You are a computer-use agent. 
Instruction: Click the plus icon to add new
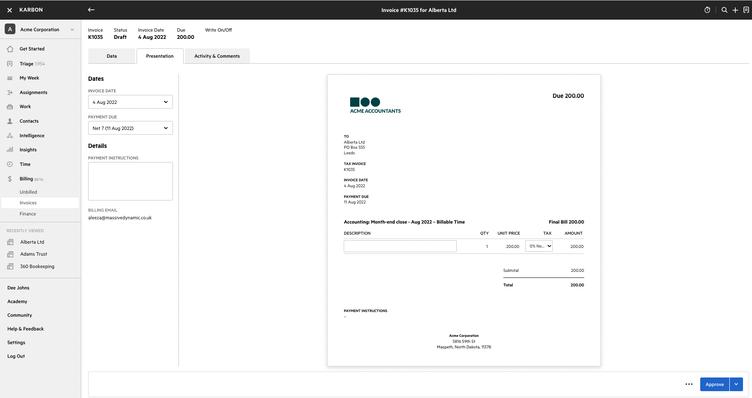735,10
